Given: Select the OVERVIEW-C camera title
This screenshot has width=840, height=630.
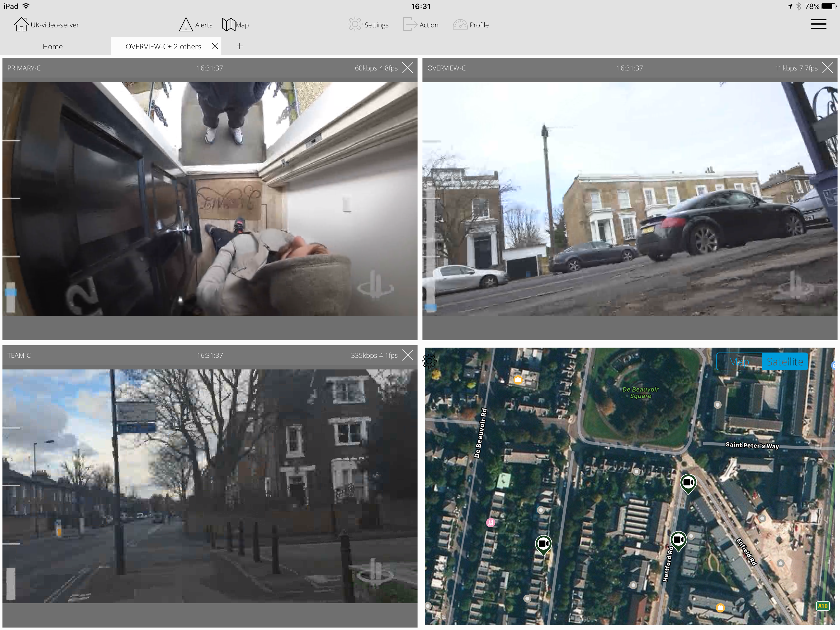Looking at the screenshot, I should pos(446,68).
